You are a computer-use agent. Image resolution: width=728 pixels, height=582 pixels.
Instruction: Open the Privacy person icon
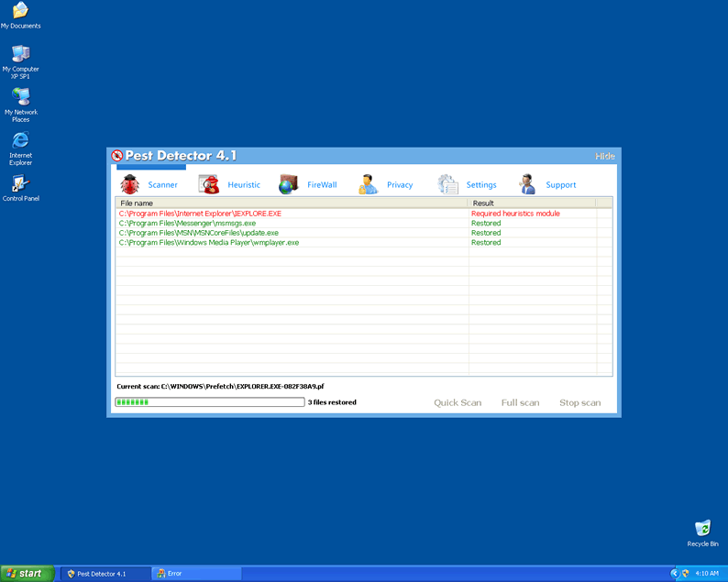click(x=368, y=184)
